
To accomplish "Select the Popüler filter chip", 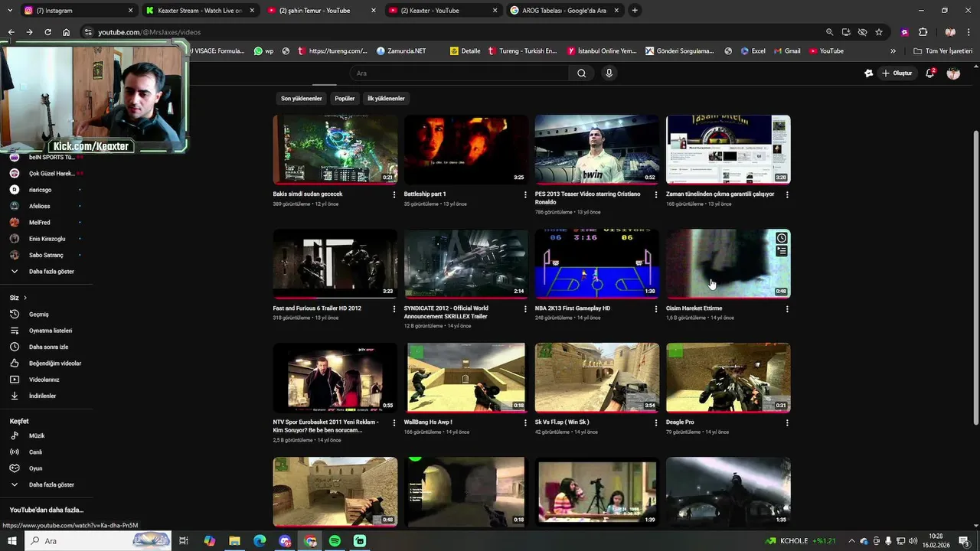I will click(x=345, y=98).
